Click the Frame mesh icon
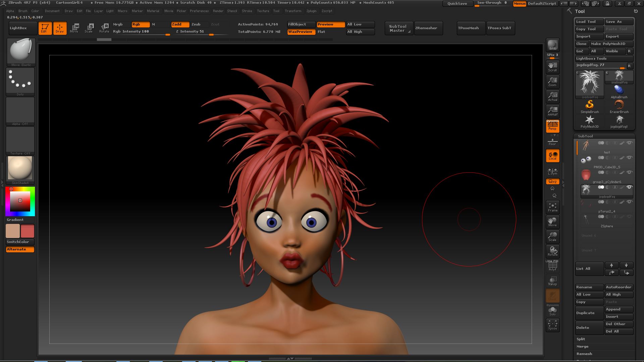The height and width of the screenshot is (362, 644). [552, 207]
